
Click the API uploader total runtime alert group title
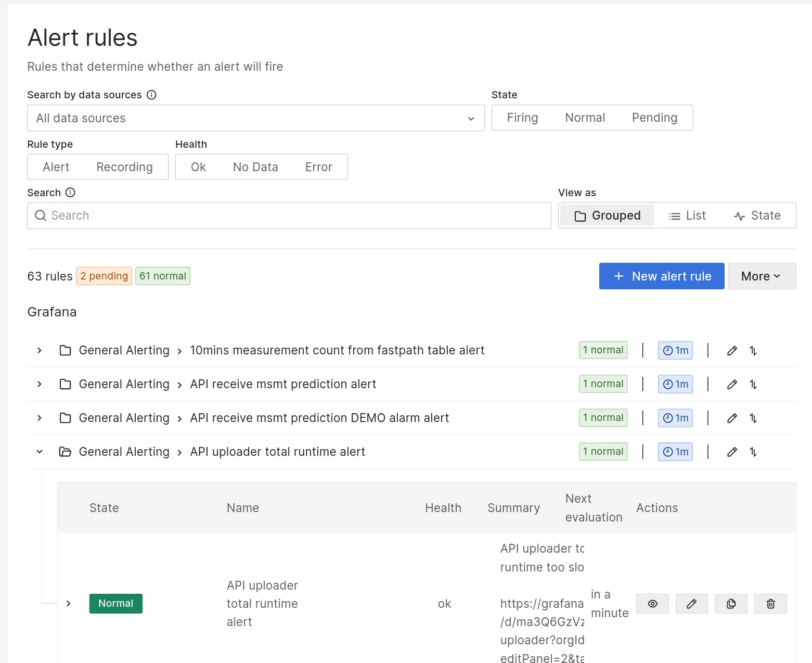(277, 452)
